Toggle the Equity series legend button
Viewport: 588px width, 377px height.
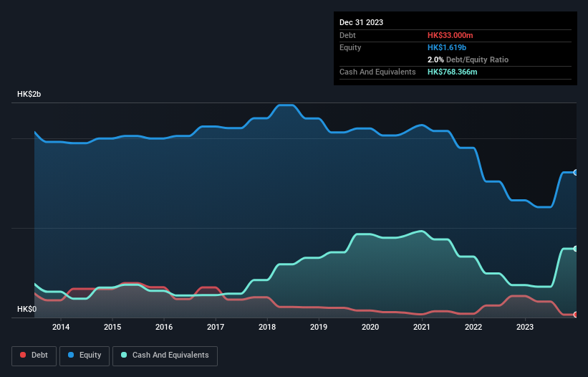click(x=85, y=355)
